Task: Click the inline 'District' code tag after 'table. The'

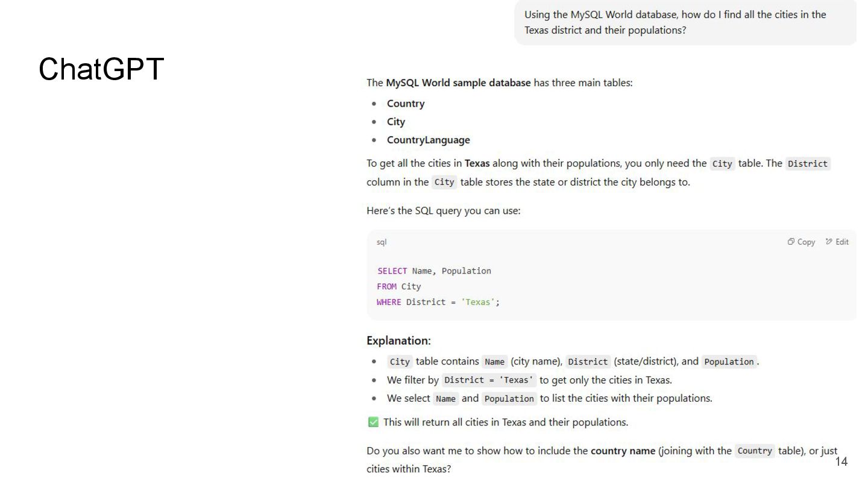Action: 808,164
